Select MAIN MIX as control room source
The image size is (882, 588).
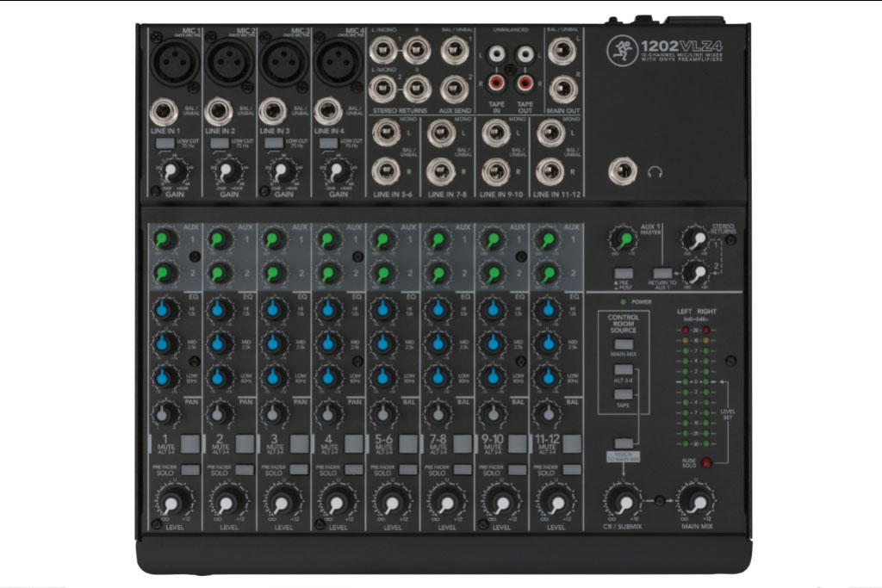(624, 345)
